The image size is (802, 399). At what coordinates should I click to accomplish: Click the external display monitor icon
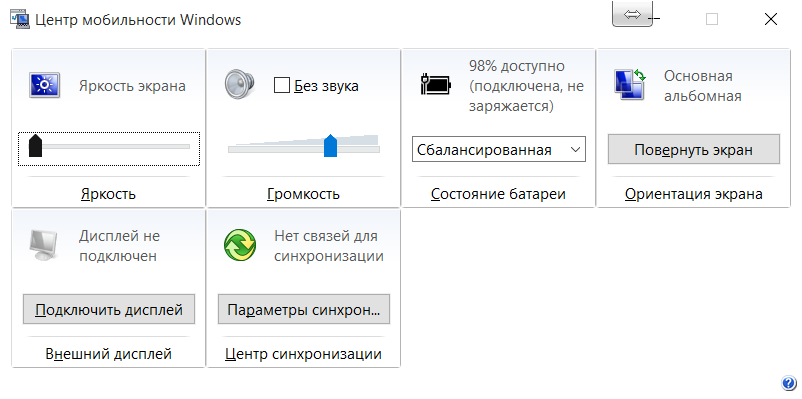click(44, 246)
